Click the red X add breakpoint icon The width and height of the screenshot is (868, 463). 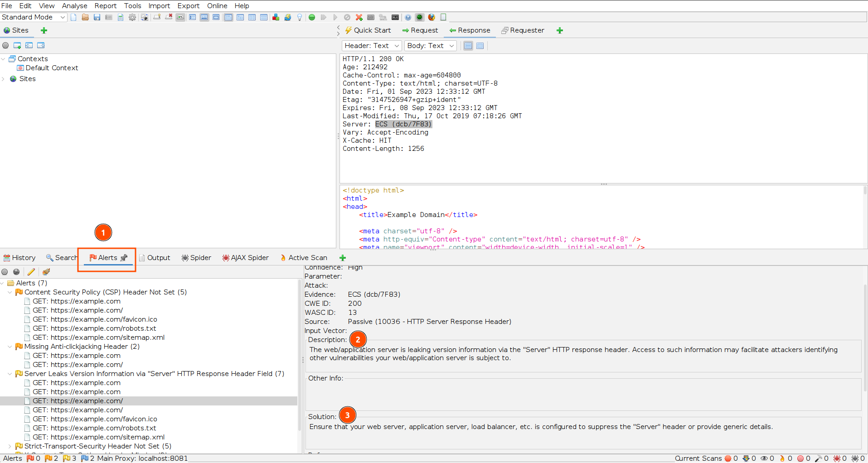pyautogui.click(x=359, y=17)
